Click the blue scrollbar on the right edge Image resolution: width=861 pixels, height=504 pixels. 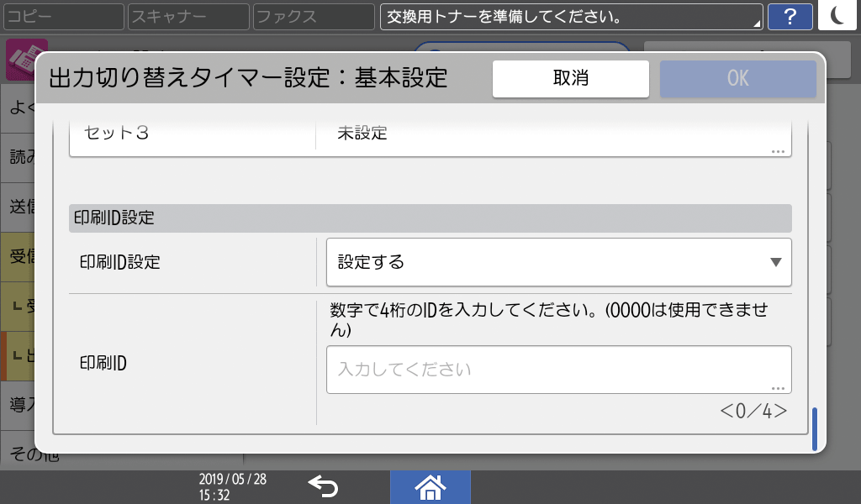[x=814, y=427]
